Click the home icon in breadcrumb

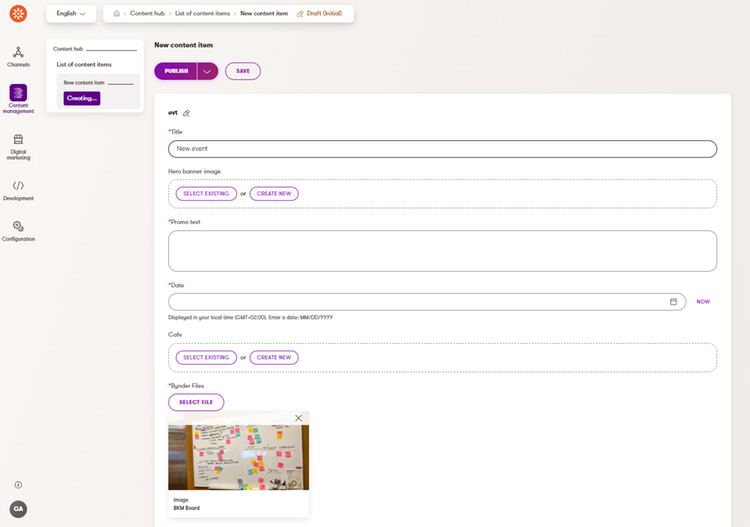(116, 13)
